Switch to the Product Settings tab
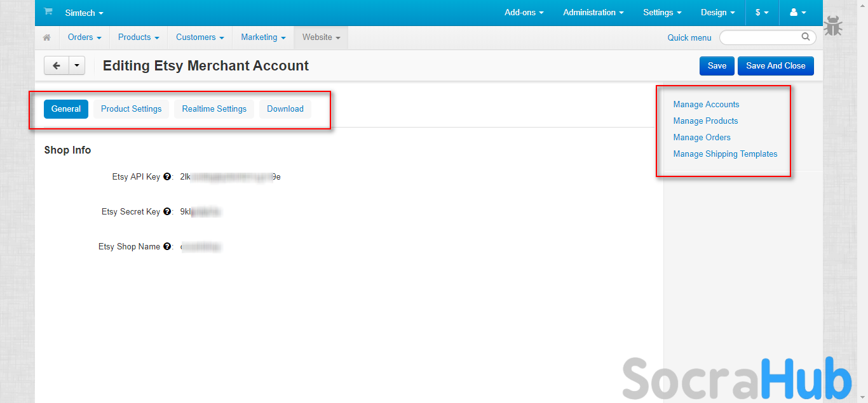Image resolution: width=868 pixels, height=403 pixels. click(x=131, y=109)
